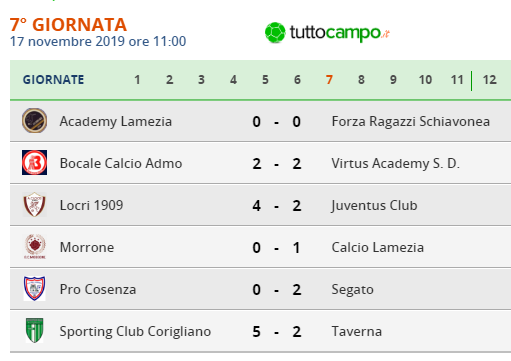
Task: Click the Academy Lamezia team crest
Action: (x=34, y=121)
